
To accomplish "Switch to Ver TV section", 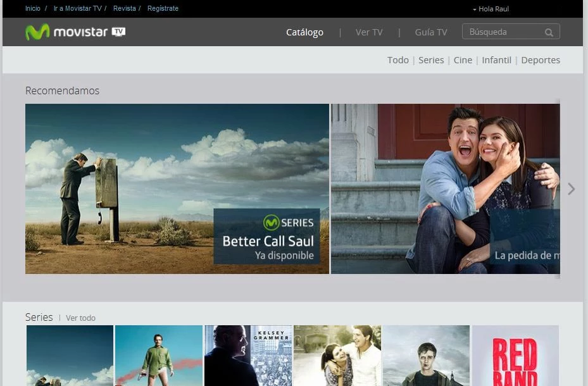I will [369, 32].
